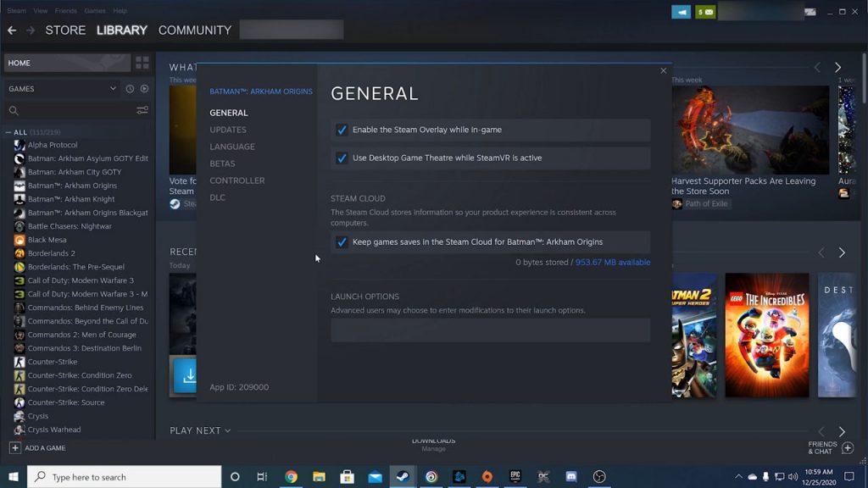
Task: Click the forward navigation arrow
Action: pos(31,30)
